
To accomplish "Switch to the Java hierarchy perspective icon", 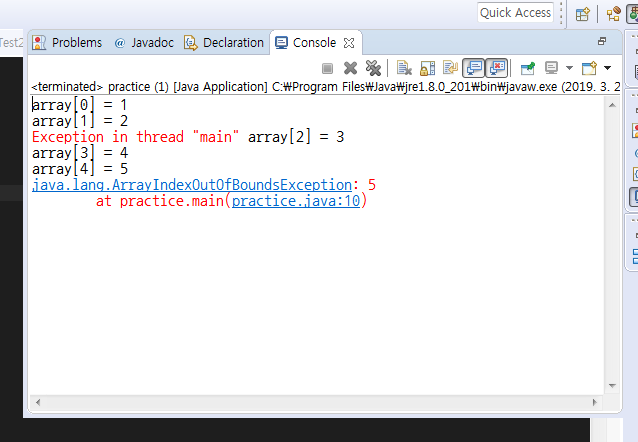I will click(614, 14).
